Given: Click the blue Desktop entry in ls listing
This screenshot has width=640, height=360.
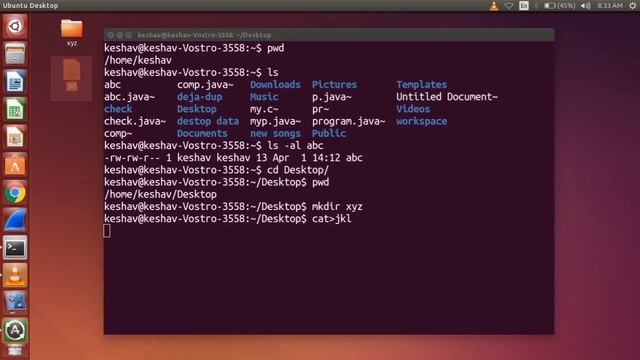Looking at the screenshot, I should click(197, 109).
